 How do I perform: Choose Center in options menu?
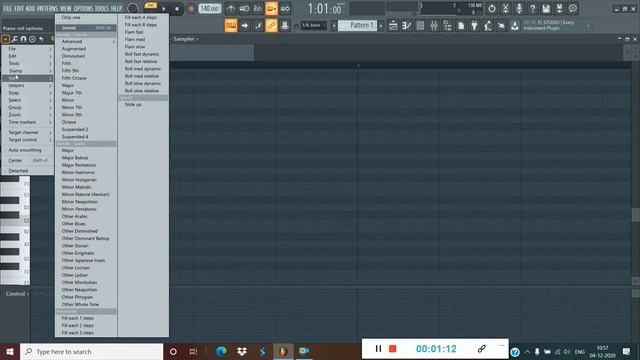pos(27,160)
